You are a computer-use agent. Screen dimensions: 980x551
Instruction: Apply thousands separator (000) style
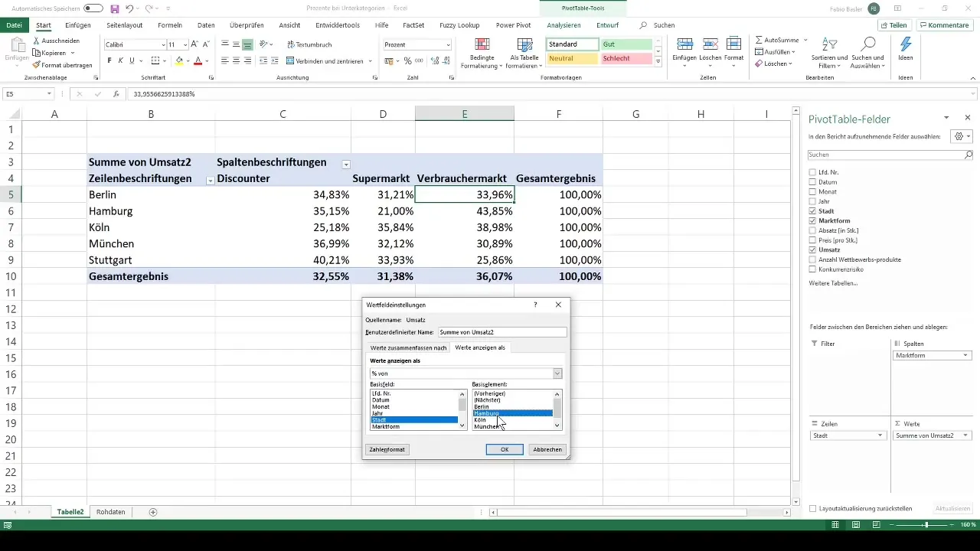pyautogui.click(x=419, y=60)
